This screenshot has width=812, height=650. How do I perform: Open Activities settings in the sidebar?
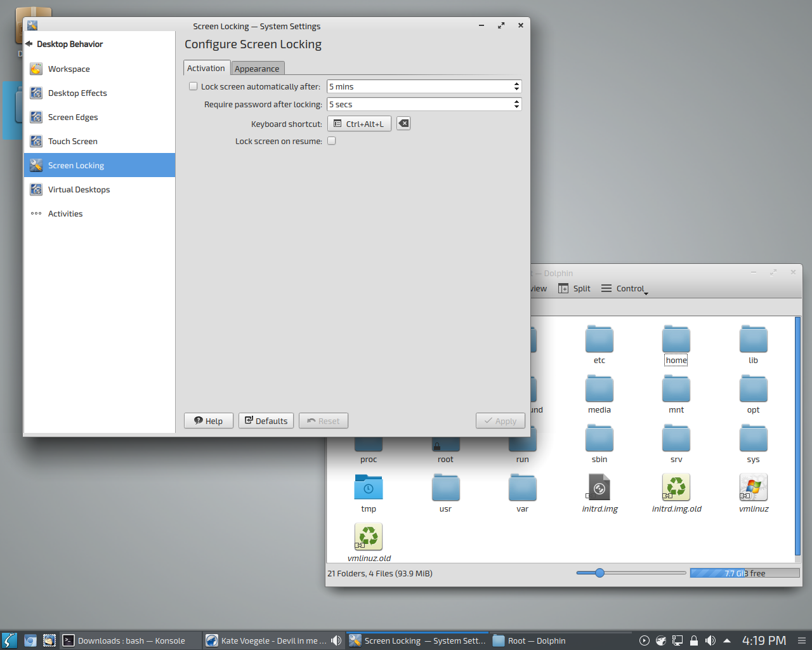(x=100, y=213)
